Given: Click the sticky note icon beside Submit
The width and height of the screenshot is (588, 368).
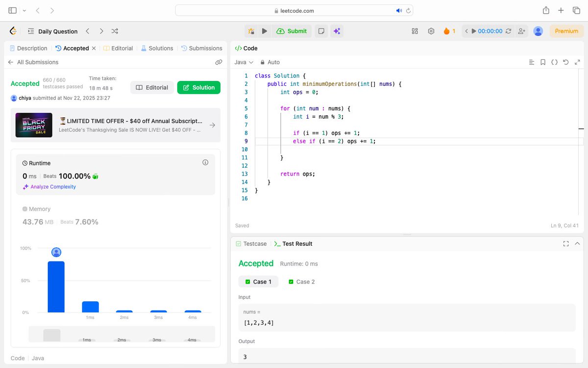Looking at the screenshot, I should 321,31.
